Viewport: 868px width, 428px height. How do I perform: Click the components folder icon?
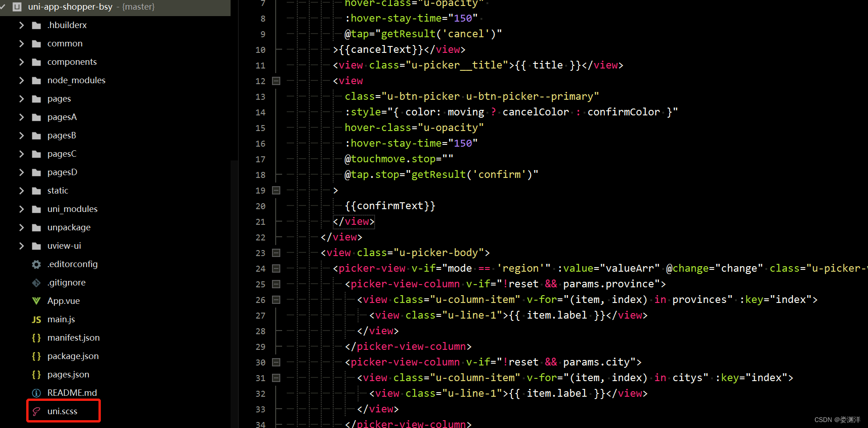(36, 62)
